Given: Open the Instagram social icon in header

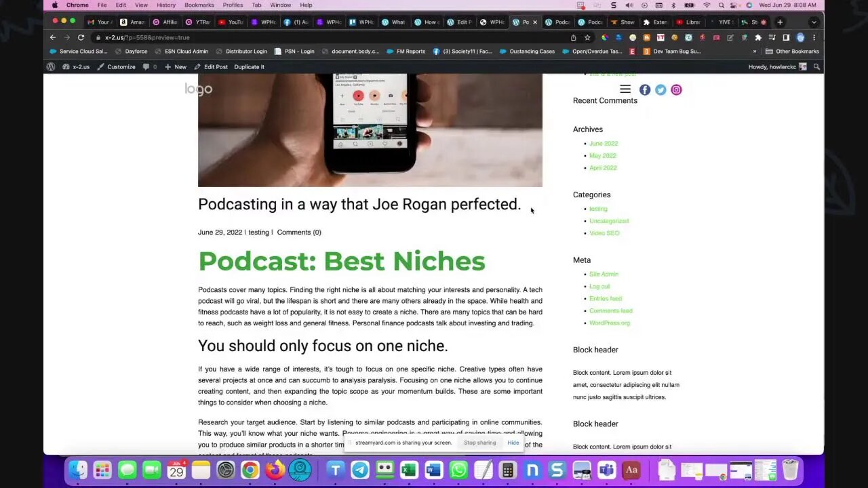Looking at the screenshot, I should coord(676,89).
